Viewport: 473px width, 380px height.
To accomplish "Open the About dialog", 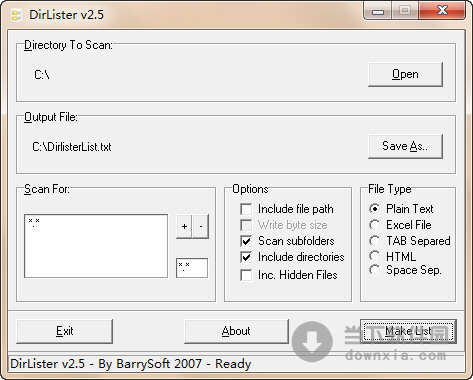I will tap(236, 331).
